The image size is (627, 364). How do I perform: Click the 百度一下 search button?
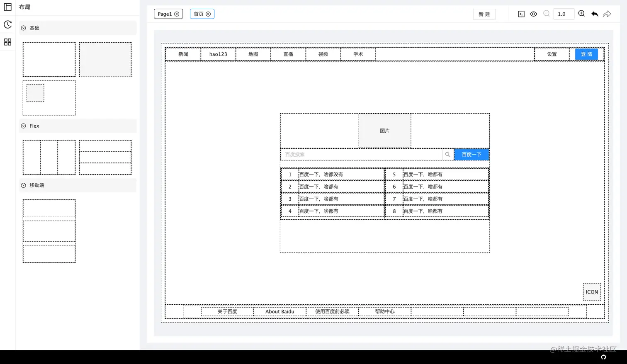click(471, 155)
